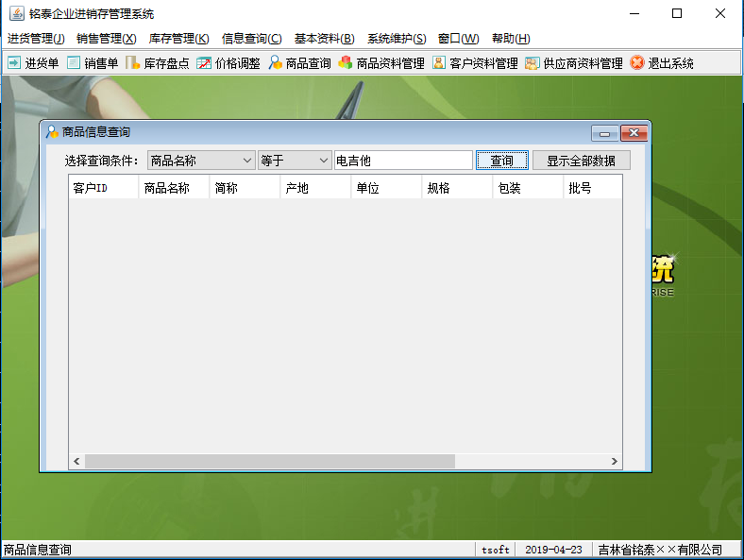The width and height of the screenshot is (744, 560).
Task: Open the 库存管理(K) menu
Action: [178, 39]
